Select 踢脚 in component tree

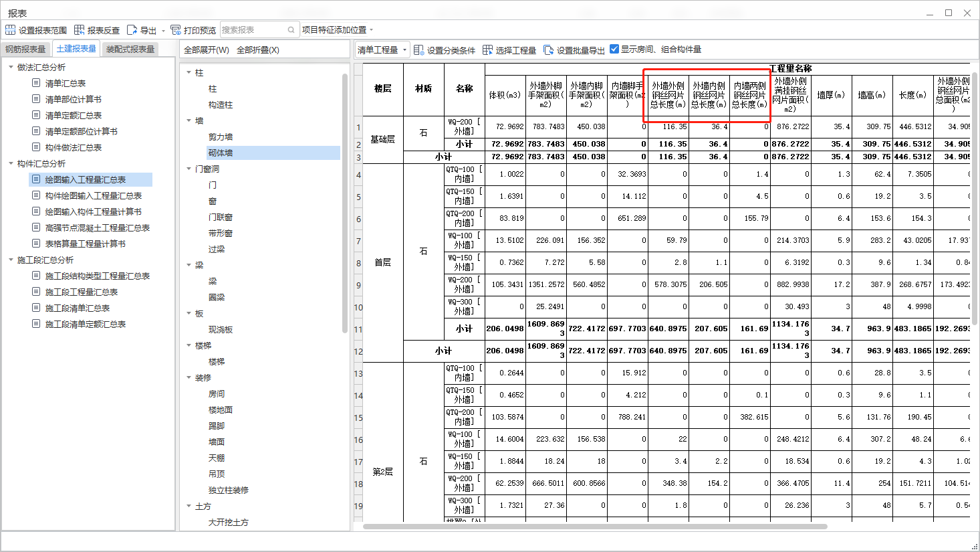pyautogui.click(x=217, y=426)
